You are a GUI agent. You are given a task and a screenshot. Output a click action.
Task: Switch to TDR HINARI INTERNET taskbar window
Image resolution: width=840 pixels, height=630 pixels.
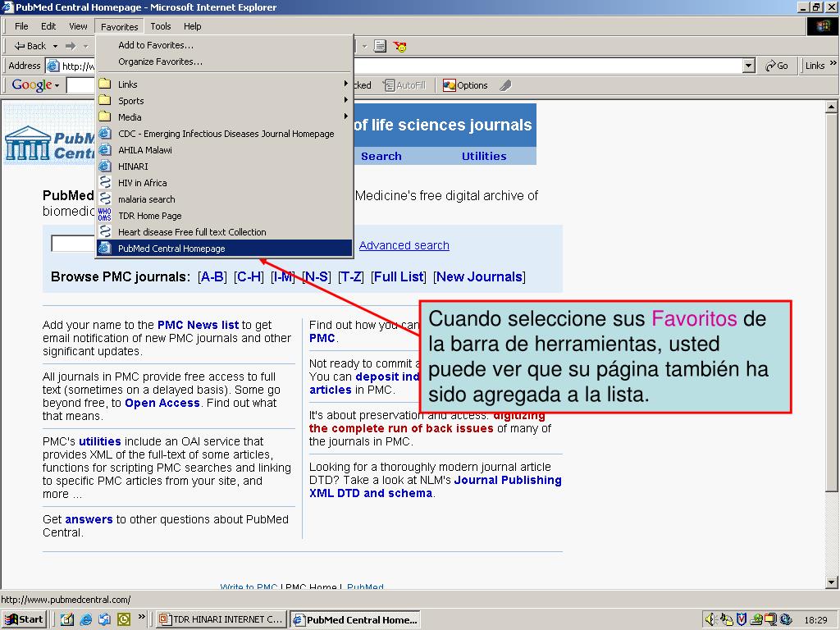(221, 619)
